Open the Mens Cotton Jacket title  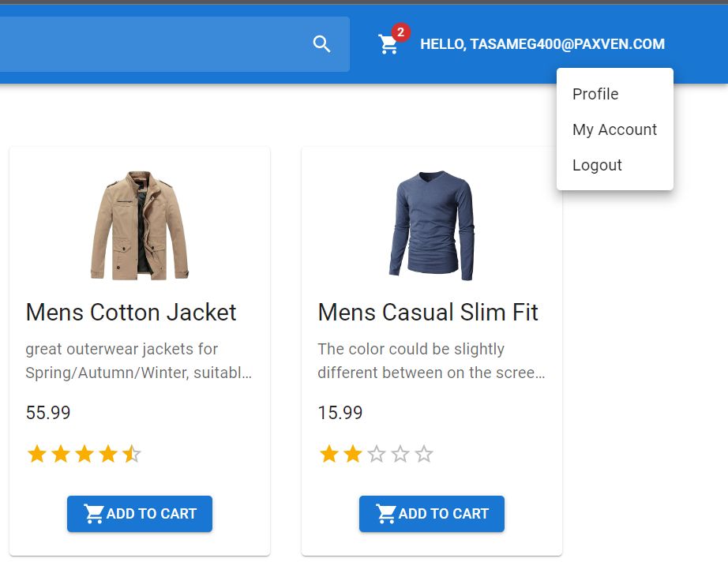131,312
